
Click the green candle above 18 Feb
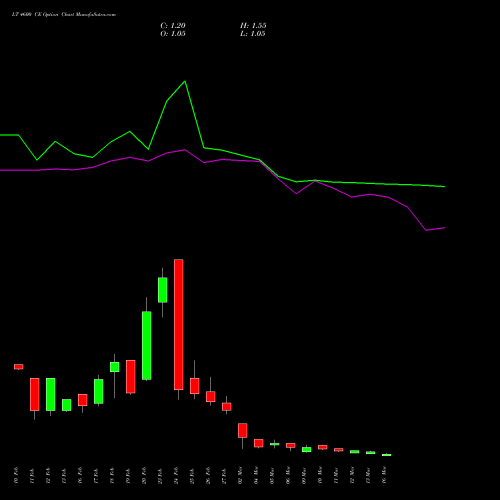tap(115, 367)
